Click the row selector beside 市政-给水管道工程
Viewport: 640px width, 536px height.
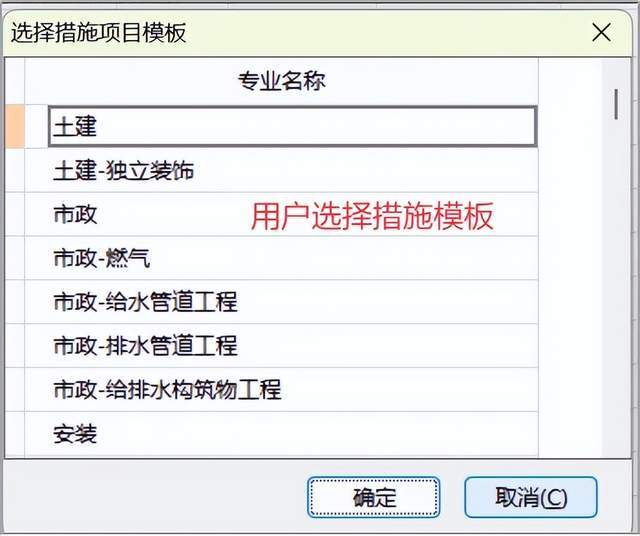point(14,301)
